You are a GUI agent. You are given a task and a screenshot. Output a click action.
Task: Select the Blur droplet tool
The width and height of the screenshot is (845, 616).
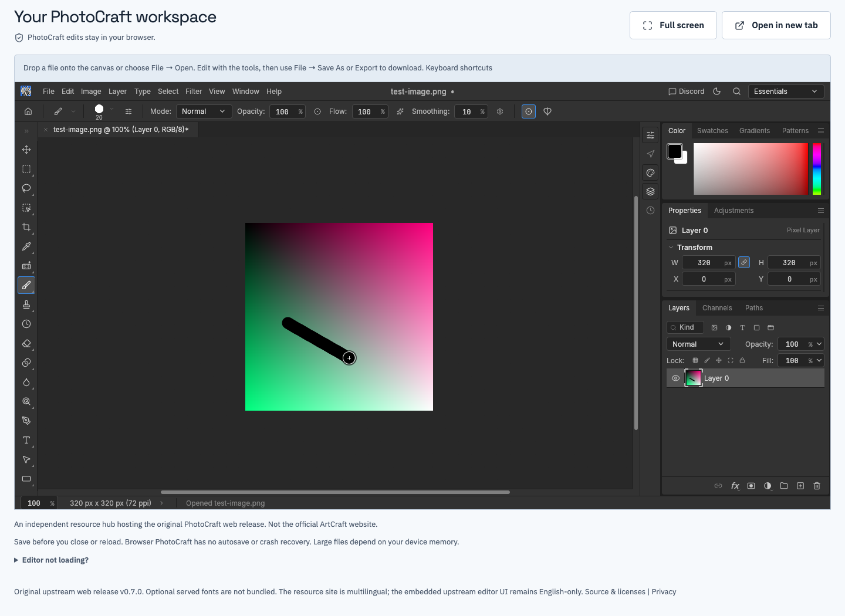point(26,382)
